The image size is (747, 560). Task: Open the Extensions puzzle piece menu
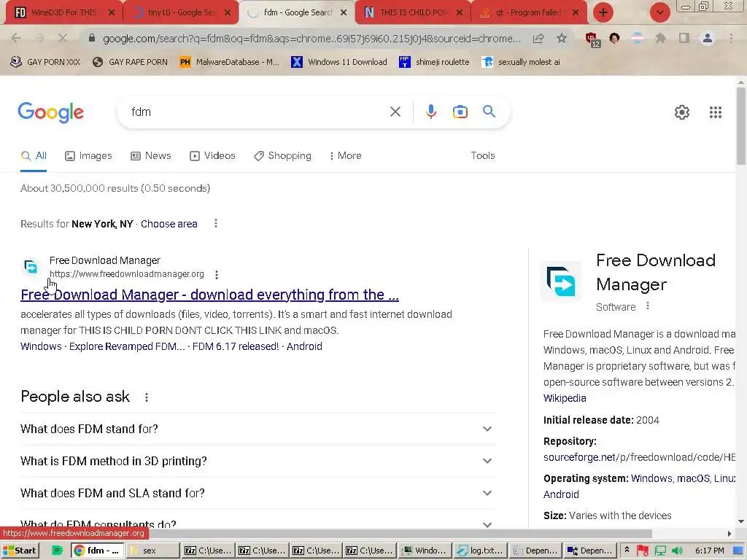(x=660, y=38)
